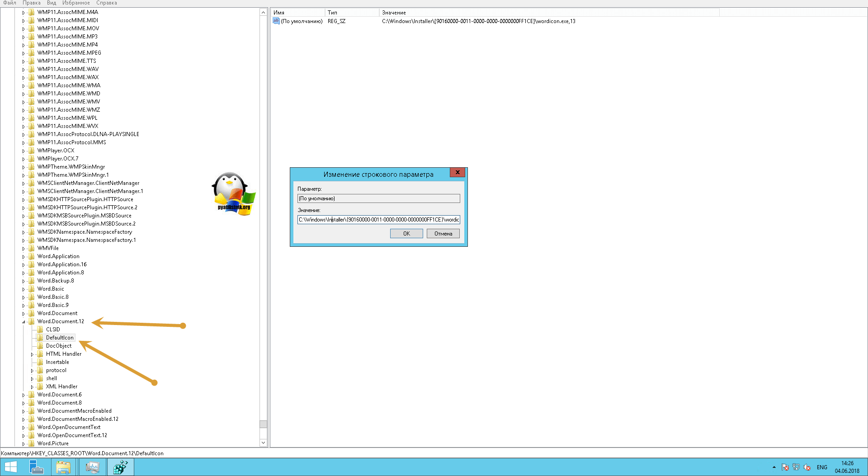Click into the Значение text field
868x476 pixels.
click(x=378, y=220)
